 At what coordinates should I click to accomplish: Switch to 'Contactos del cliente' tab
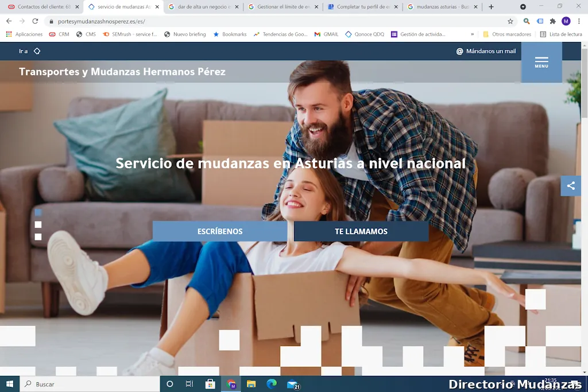pyautogui.click(x=40, y=7)
